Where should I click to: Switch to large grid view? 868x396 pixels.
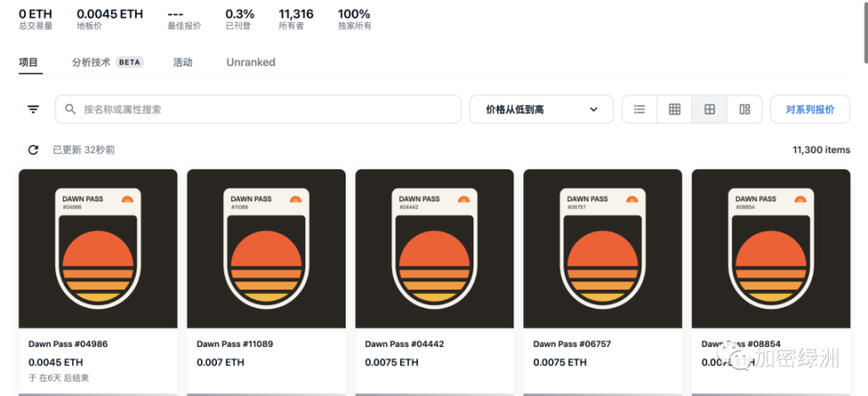709,109
